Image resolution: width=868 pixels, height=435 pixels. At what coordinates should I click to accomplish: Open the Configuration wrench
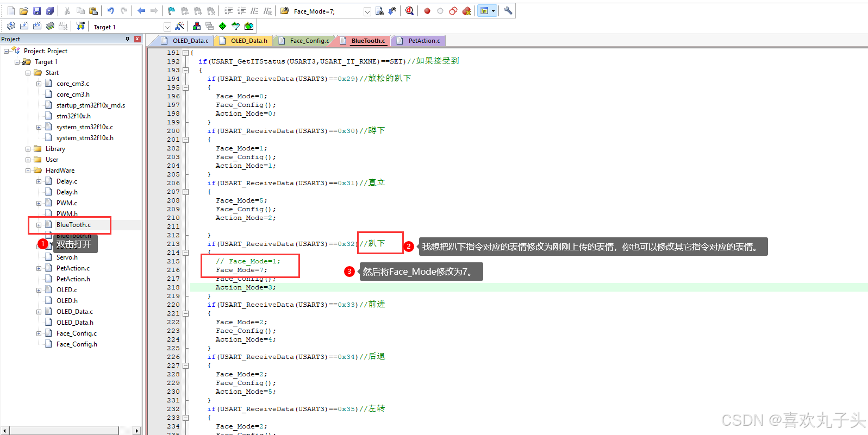click(508, 11)
